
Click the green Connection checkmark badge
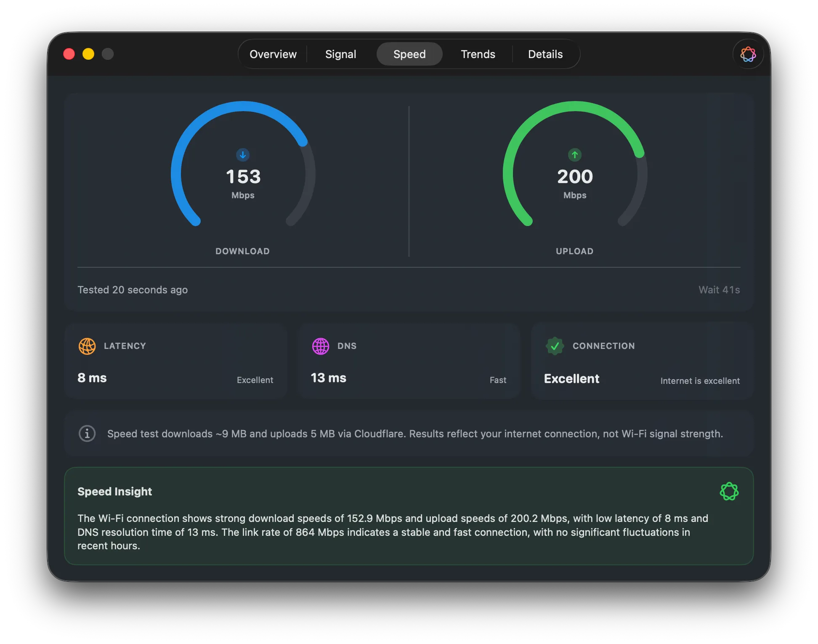555,346
